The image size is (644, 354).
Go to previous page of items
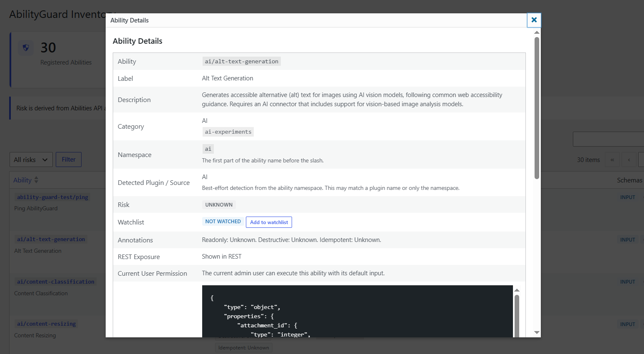629,160
